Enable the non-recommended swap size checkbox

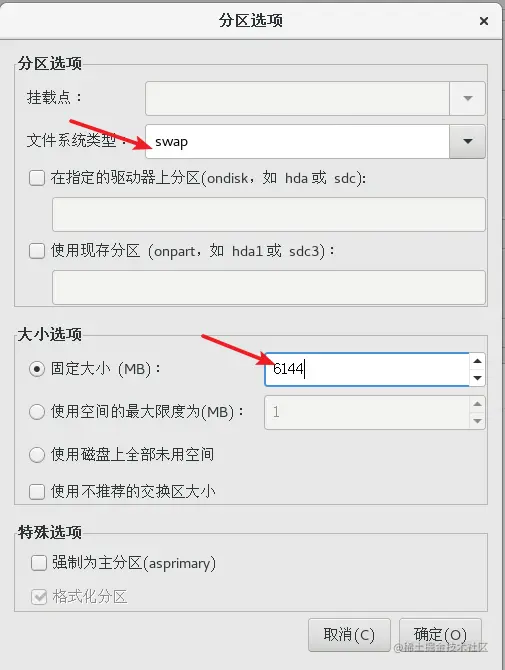point(37,491)
